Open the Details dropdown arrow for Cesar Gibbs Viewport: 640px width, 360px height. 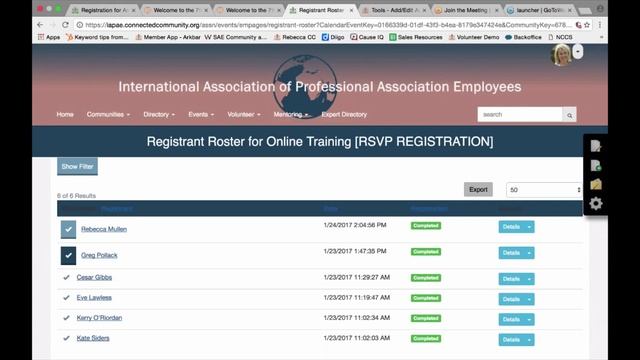click(529, 279)
